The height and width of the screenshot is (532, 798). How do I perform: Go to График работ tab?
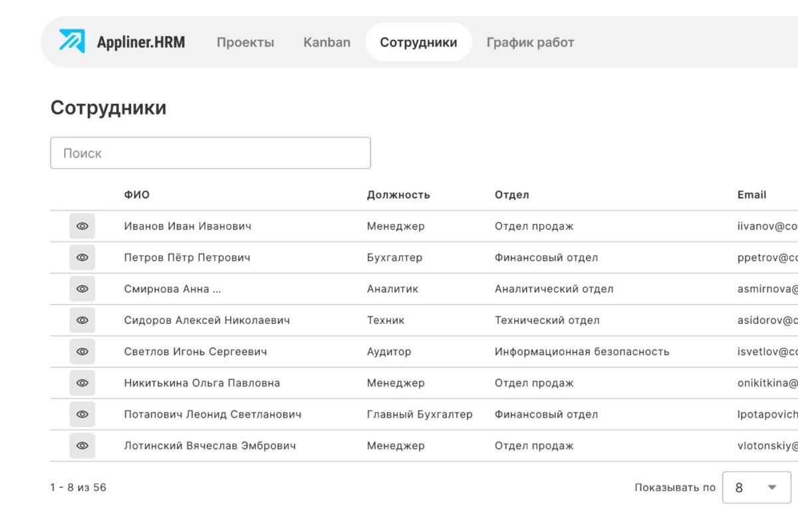coord(530,42)
